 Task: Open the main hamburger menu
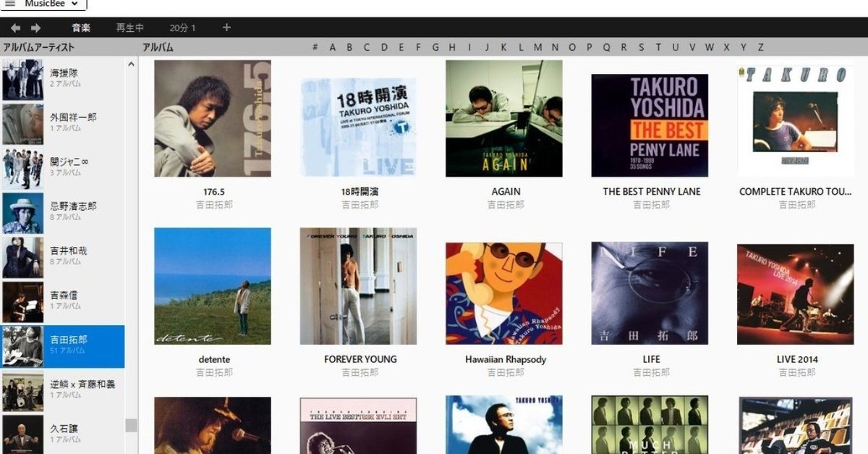click(9, 4)
